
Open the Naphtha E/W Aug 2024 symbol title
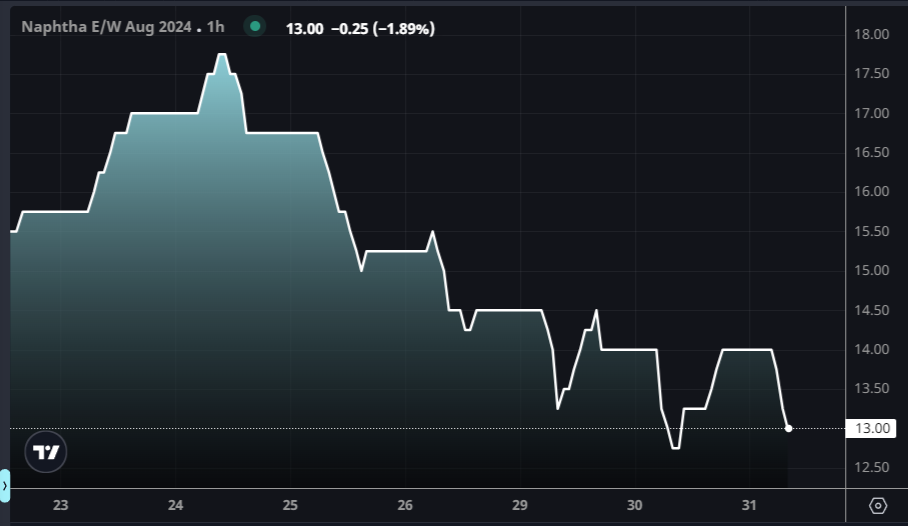(107, 27)
